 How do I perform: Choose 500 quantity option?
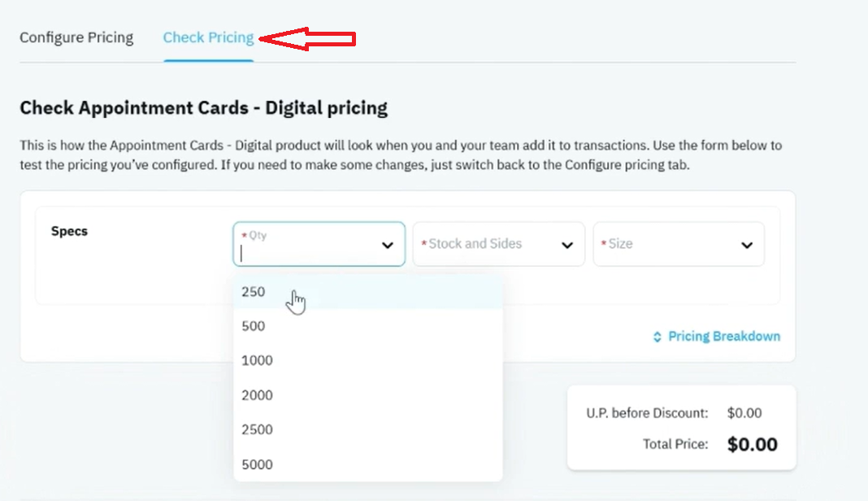click(368, 326)
